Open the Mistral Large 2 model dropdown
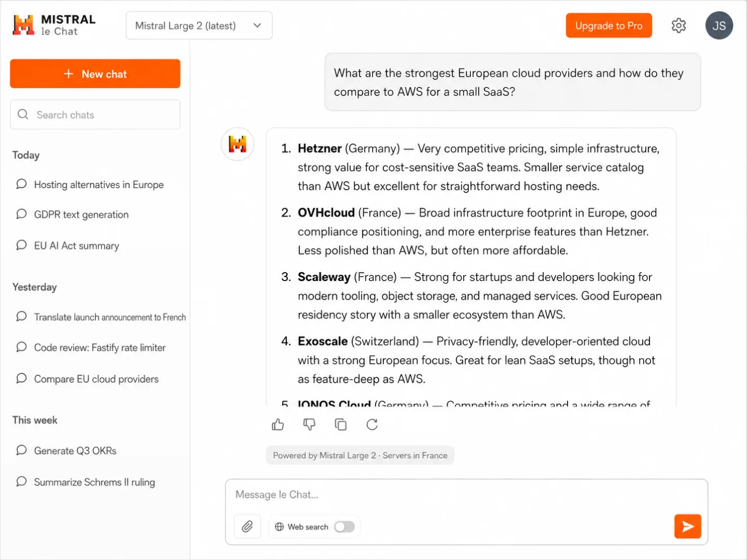The image size is (747, 560). (x=199, y=25)
